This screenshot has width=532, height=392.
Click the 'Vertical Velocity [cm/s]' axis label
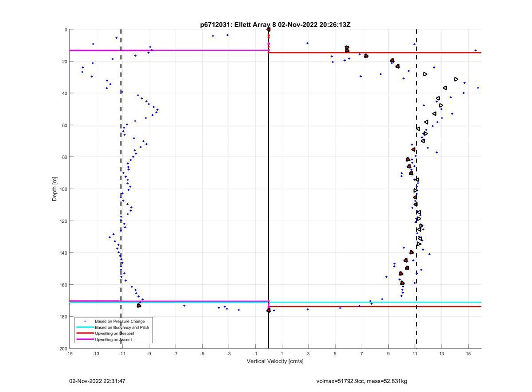click(x=275, y=361)
